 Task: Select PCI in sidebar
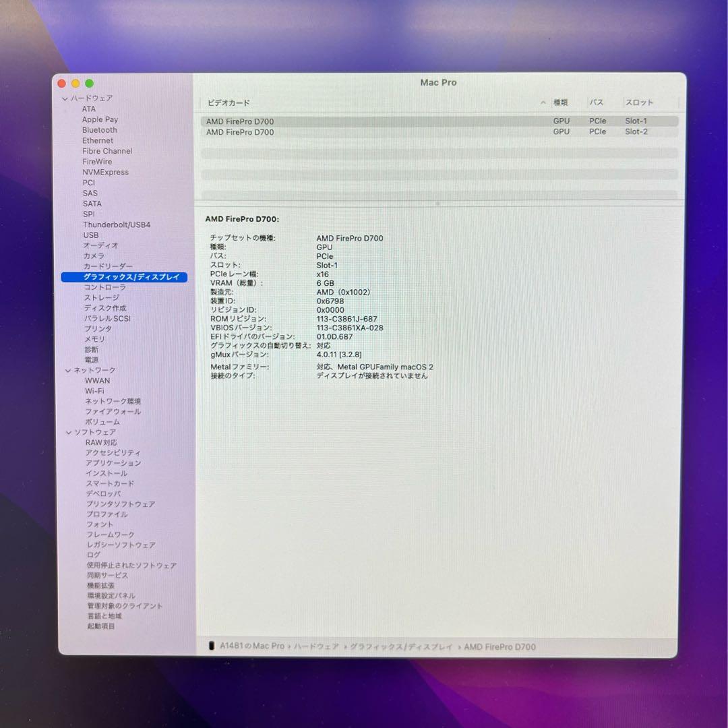[89, 183]
